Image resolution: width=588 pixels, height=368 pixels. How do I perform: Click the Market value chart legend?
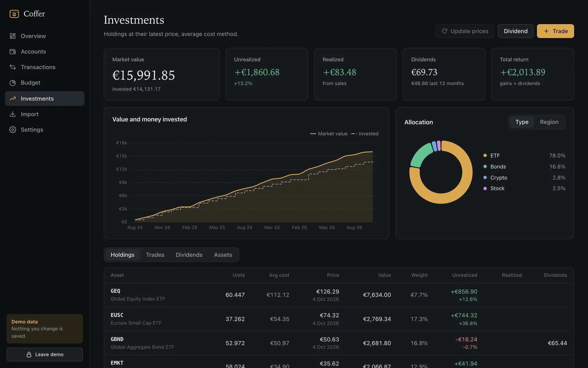coord(329,134)
